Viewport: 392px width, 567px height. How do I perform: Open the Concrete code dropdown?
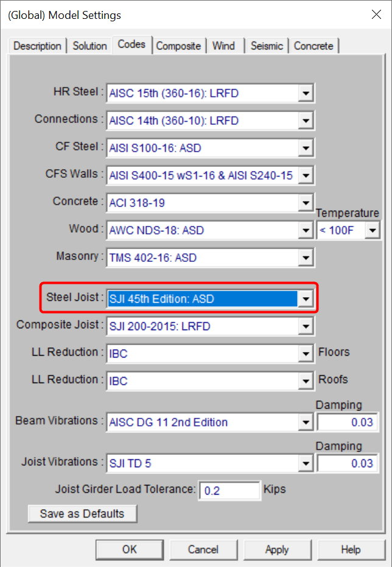click(x=306, y=203)
